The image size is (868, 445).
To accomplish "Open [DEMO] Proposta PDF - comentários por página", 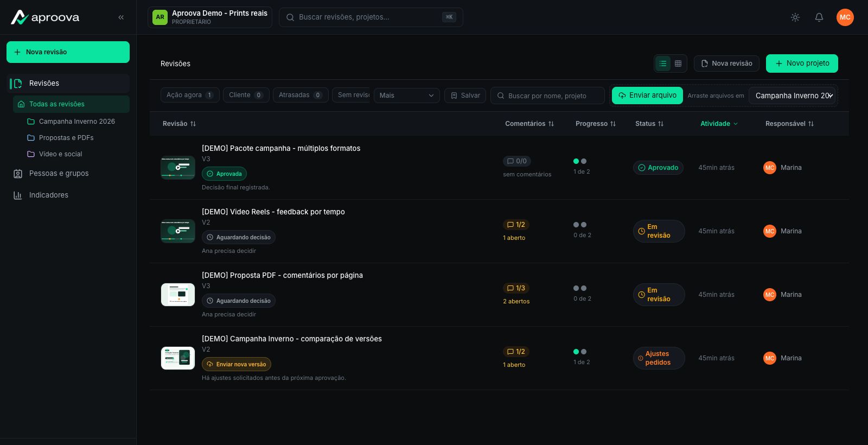I will pyautogui.click(x=282, y=275).
